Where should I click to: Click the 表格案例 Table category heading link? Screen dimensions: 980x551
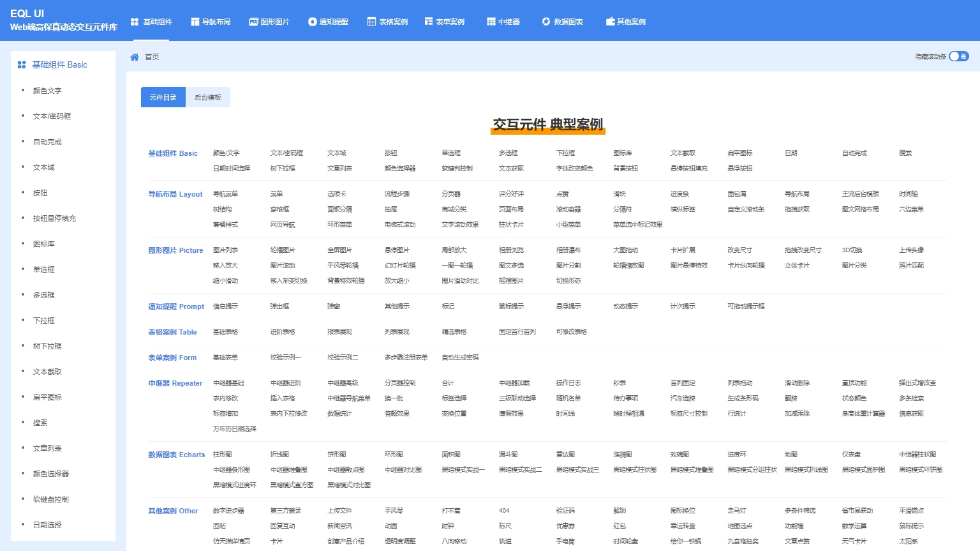point(172,332)
